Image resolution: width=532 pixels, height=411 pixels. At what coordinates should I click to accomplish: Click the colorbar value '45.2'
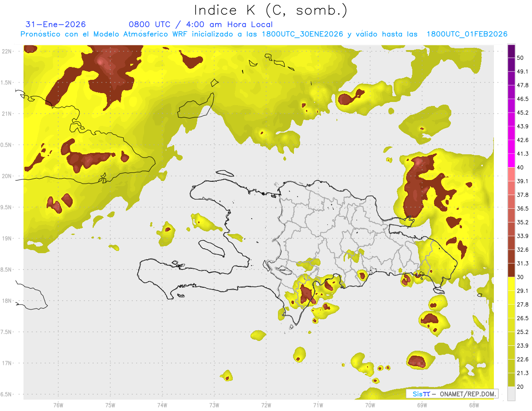tap(523, 113)
